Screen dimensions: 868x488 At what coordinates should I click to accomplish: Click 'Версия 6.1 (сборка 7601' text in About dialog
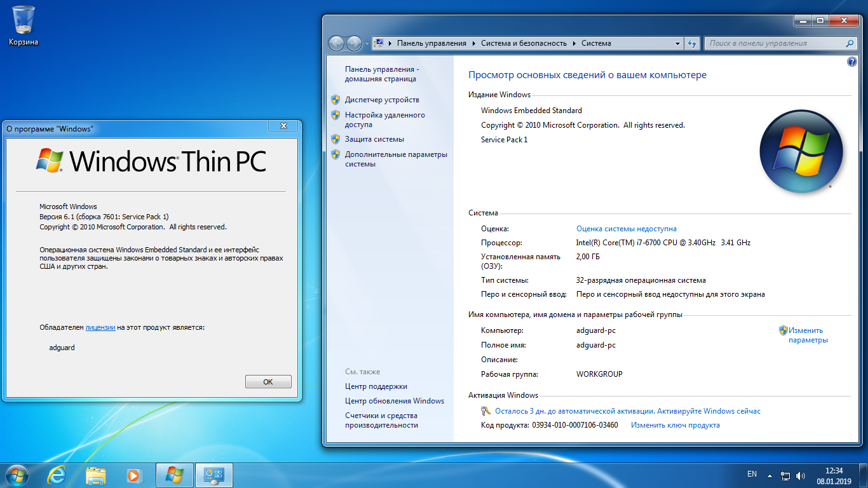point(104,217)
